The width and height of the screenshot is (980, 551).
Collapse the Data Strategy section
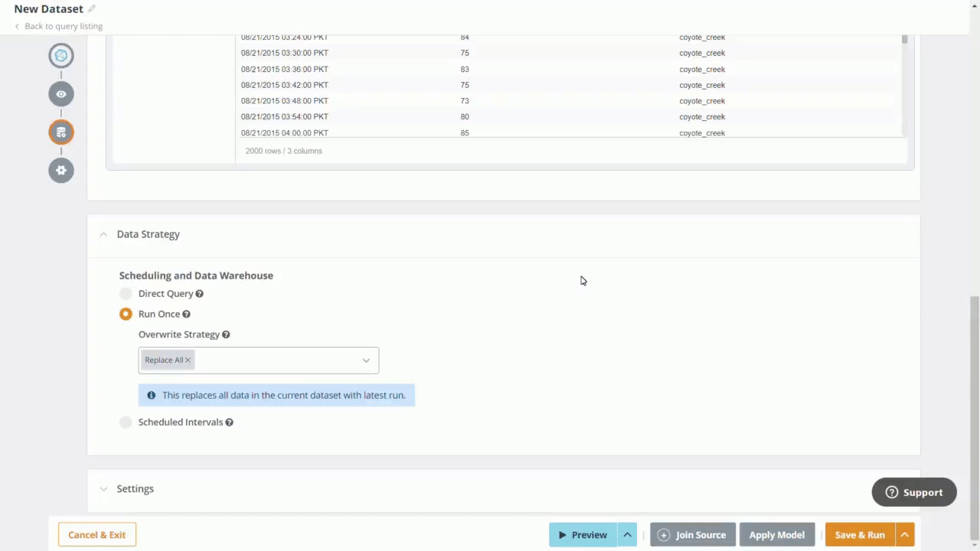pos(103,234)
